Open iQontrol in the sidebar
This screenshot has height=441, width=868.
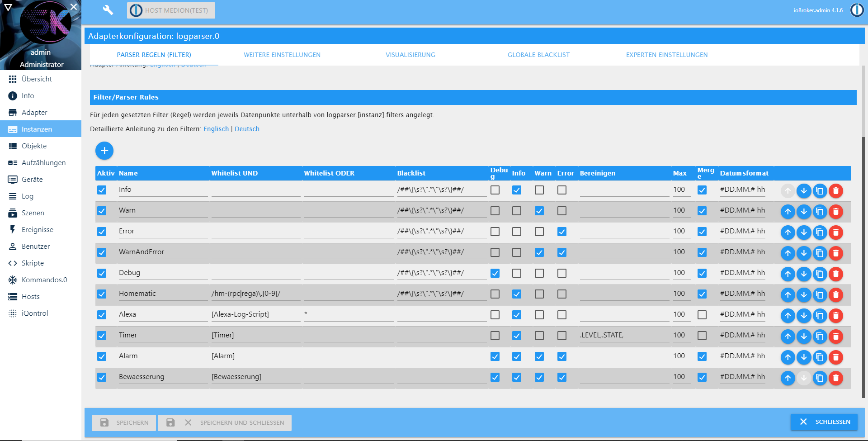coord(41,313)
